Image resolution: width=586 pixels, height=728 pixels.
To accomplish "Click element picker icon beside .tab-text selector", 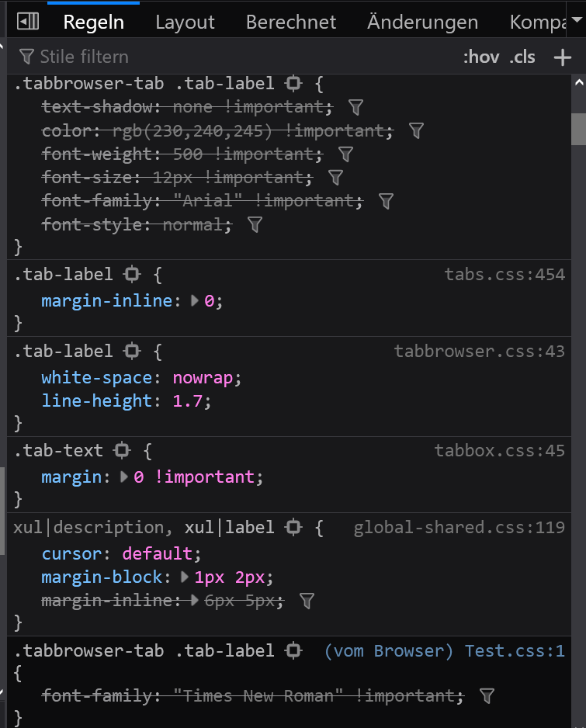I will click(122, 450).
